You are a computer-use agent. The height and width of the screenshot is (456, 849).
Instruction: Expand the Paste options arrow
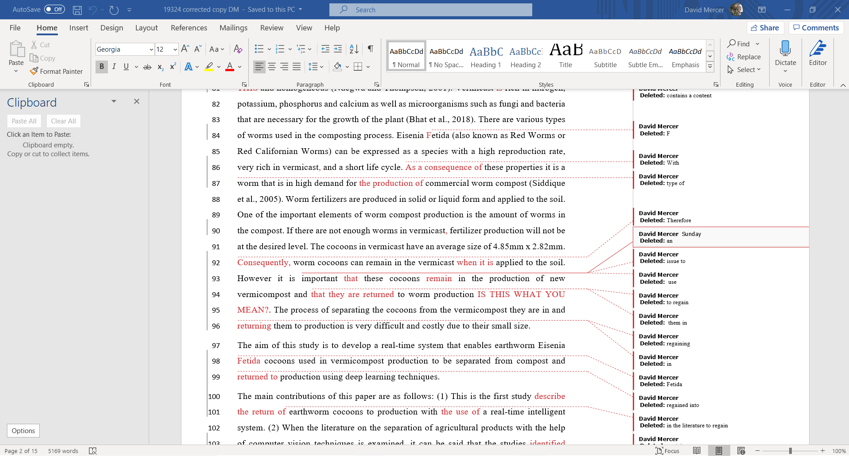(x=16, y=71)
